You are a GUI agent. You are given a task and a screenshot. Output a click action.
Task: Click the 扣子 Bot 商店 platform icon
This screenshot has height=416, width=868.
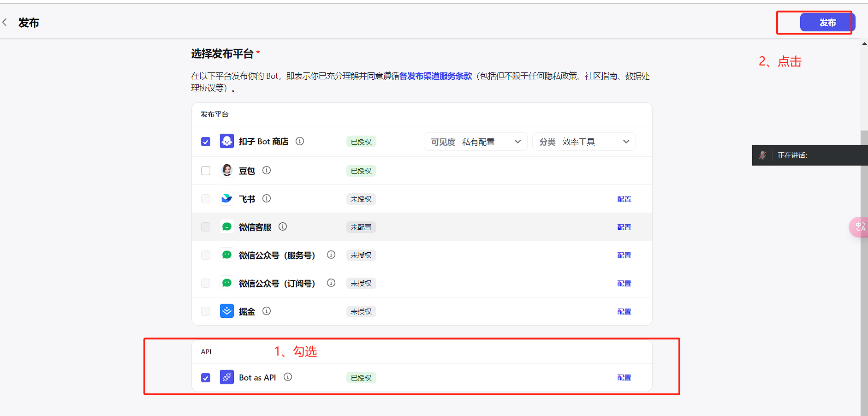tap(227, 141)
